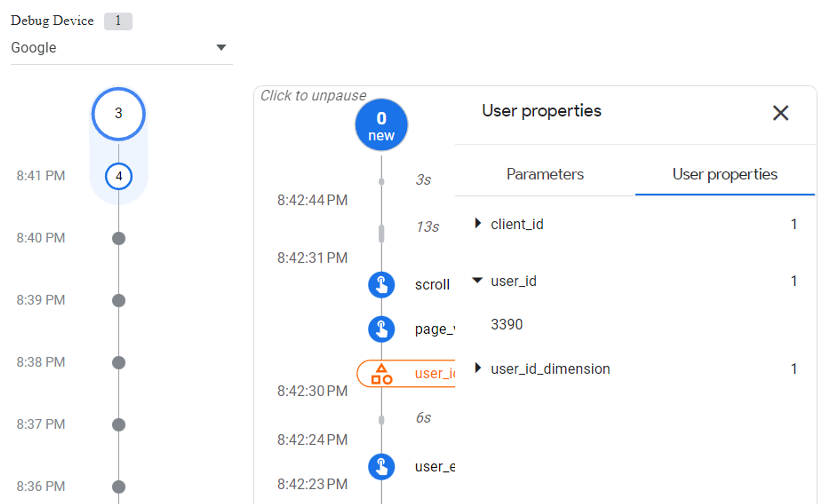Expand the user_id_dimension property
The height and width of the screenshot is (504, 820).
(x=478, y=368)
